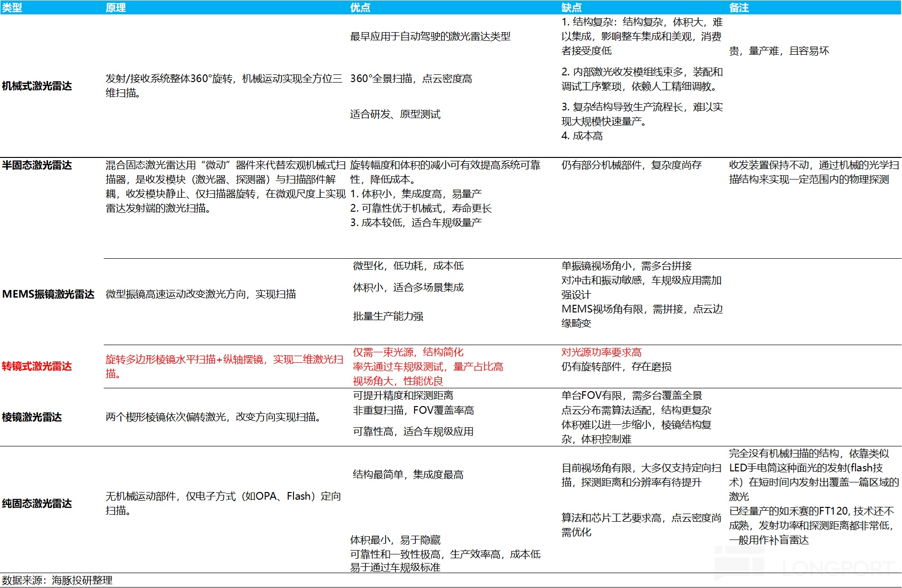Click the 类型 column header
The height and width of the screenshot is (588, 902).
tap(12, 8)
